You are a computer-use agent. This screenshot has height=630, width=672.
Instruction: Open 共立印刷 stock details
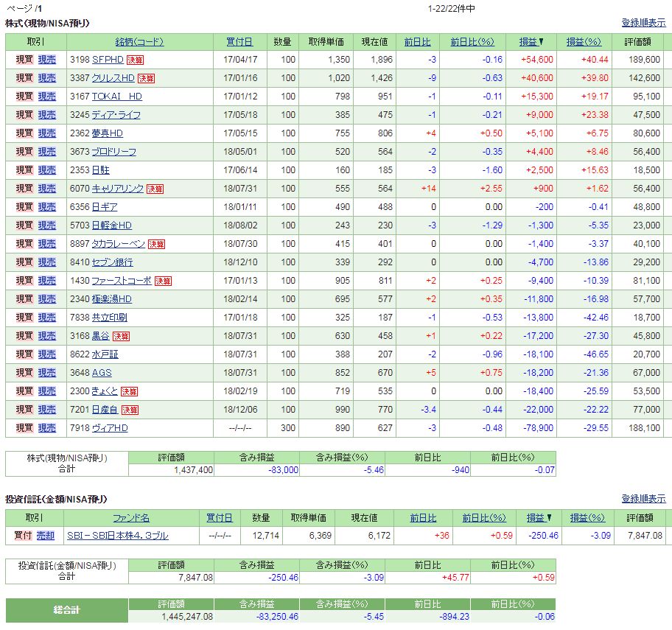(x=110, y=318)
